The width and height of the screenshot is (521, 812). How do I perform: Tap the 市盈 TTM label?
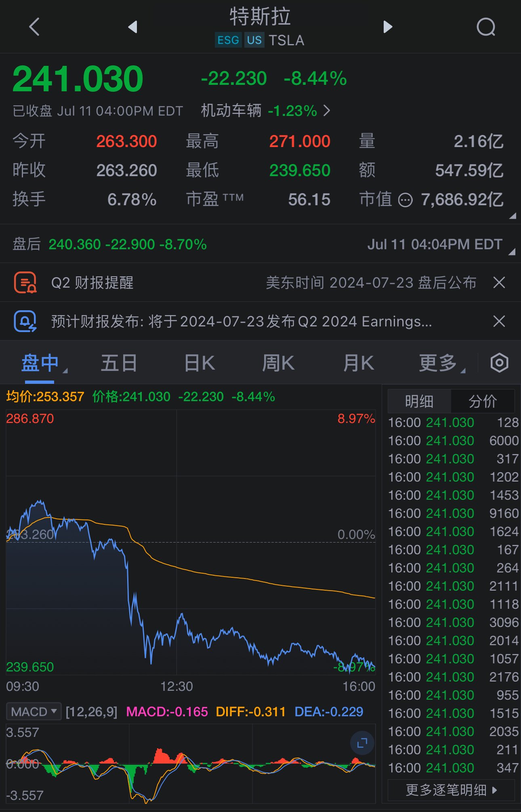(215, 199)
